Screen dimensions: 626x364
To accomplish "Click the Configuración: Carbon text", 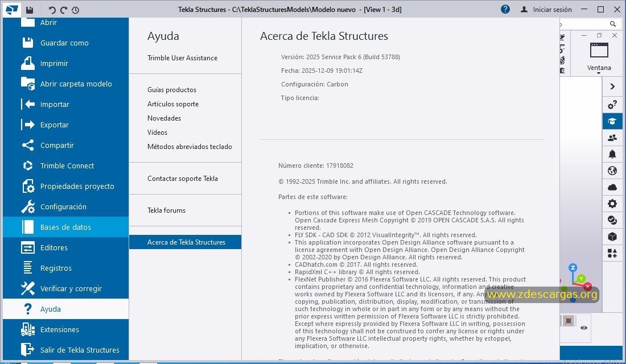I will coord(315,84).
